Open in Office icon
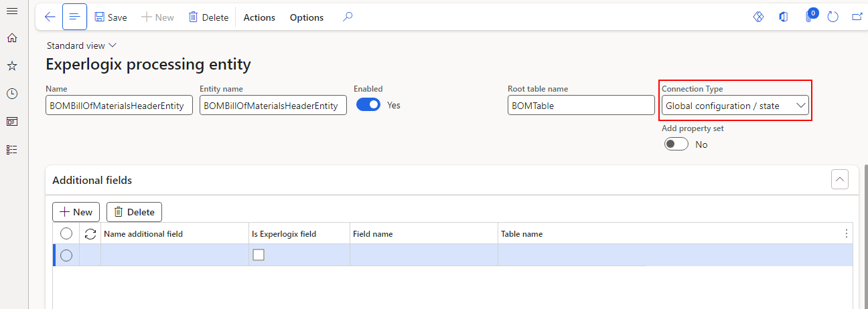This screenshot has width=868, height=309. pos(784,17)
